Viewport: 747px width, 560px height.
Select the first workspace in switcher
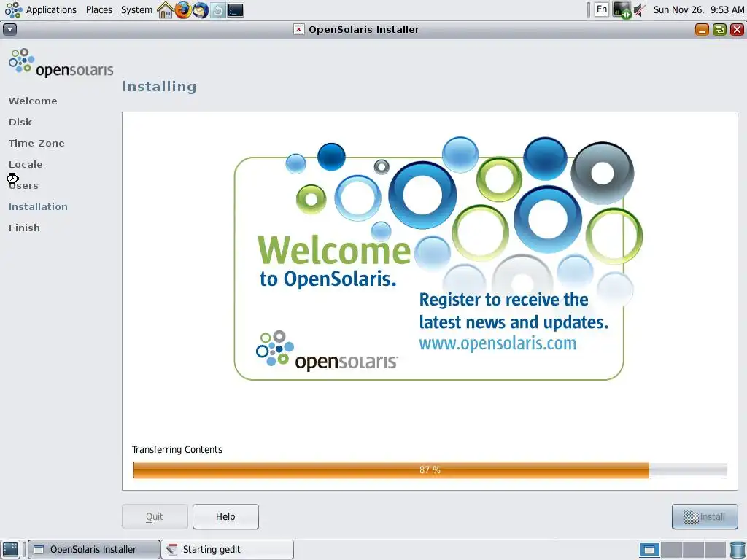click(x=649, y=550)
